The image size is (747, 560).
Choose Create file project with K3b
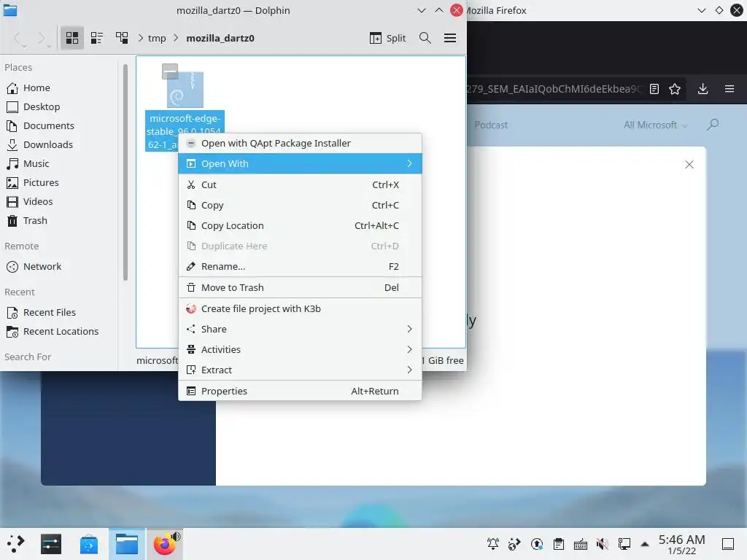click(x=300, y=308)
